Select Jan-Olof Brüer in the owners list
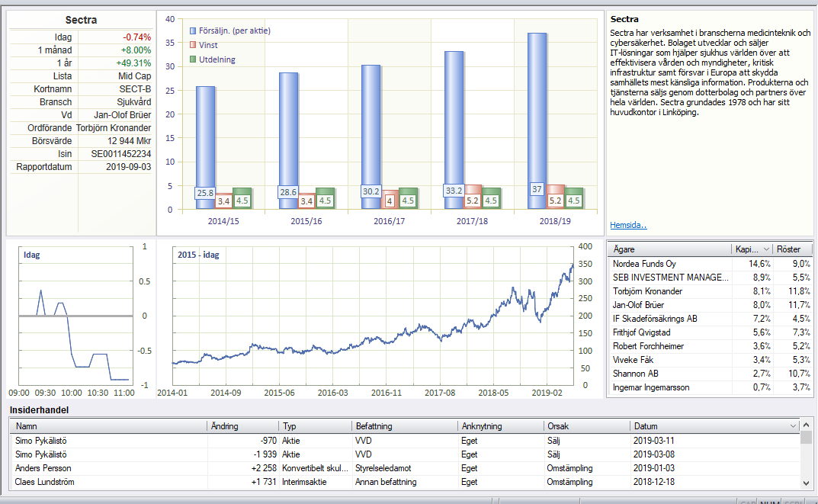 [x=710, y=305]
